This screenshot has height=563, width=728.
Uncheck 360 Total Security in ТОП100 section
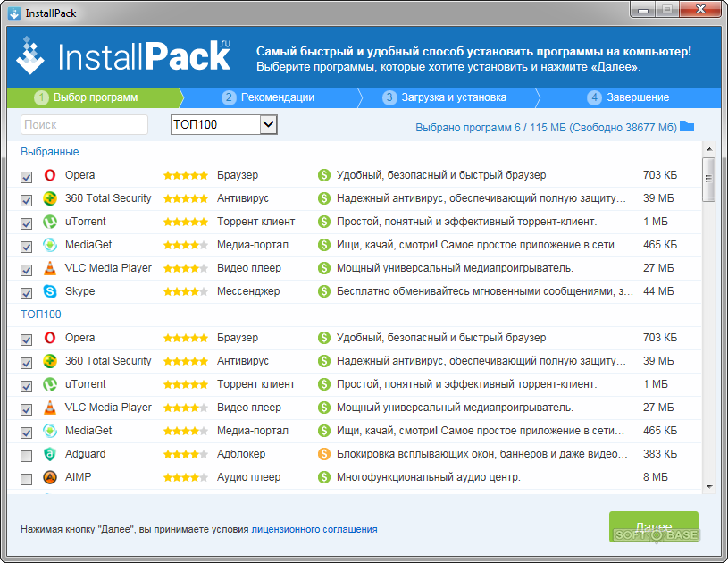[27, 363]
